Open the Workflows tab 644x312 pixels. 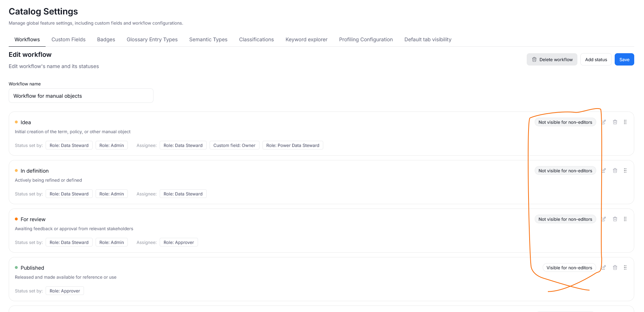[x=27, y=39]
